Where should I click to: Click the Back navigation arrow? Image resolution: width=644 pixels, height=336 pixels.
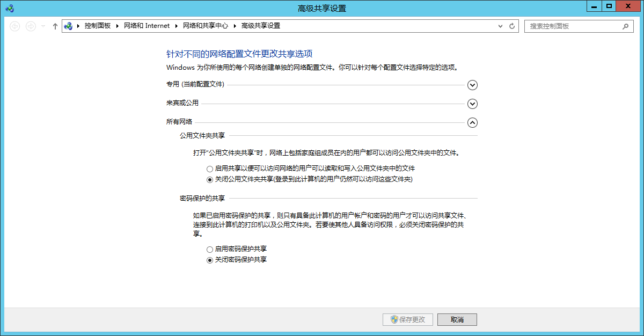tap(14, 25)
